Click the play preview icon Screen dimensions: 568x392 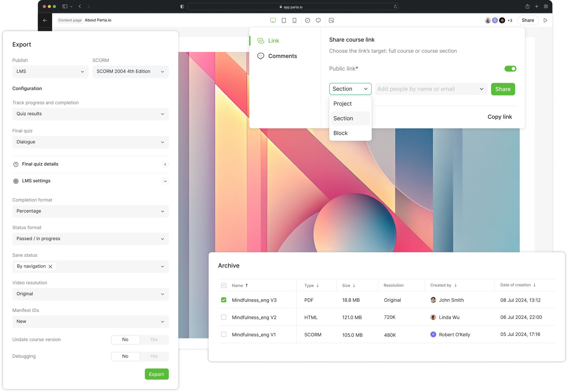[545, 21]
